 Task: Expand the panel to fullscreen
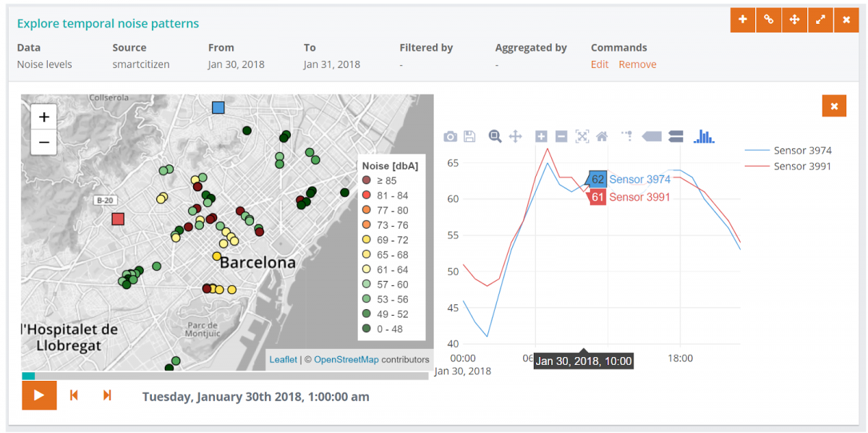click(x=820, y=20)
